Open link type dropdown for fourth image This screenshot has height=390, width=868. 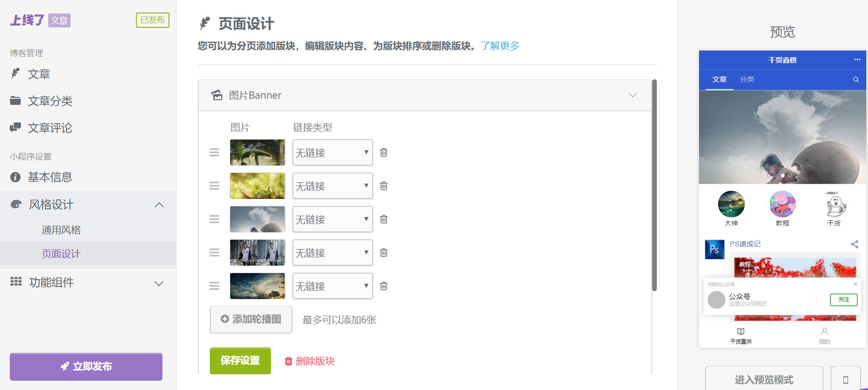pos(332,253)
